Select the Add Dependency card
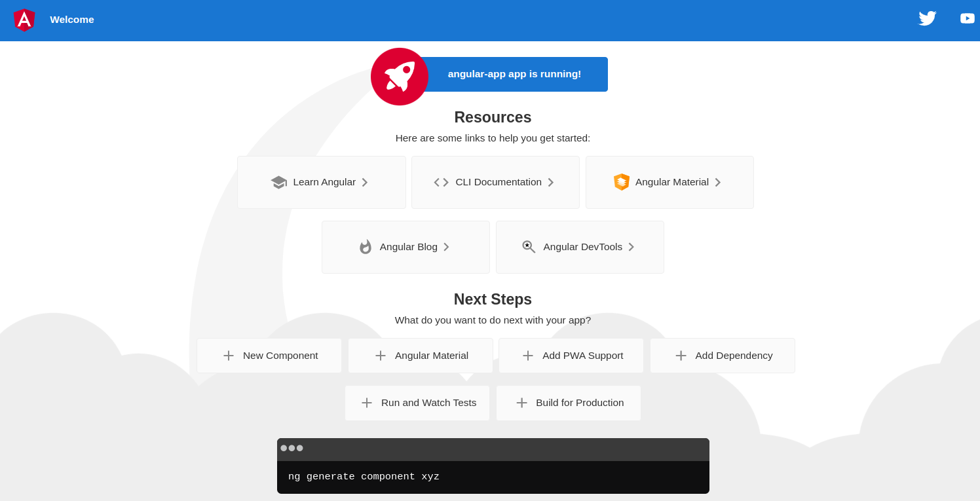 pyautogui.click(x=723, y=356)
